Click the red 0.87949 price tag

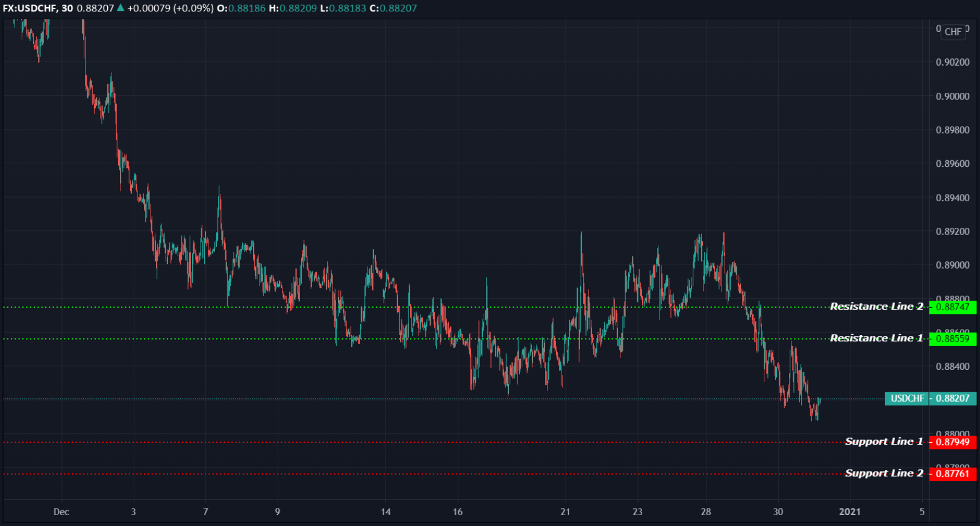point(953,442)
